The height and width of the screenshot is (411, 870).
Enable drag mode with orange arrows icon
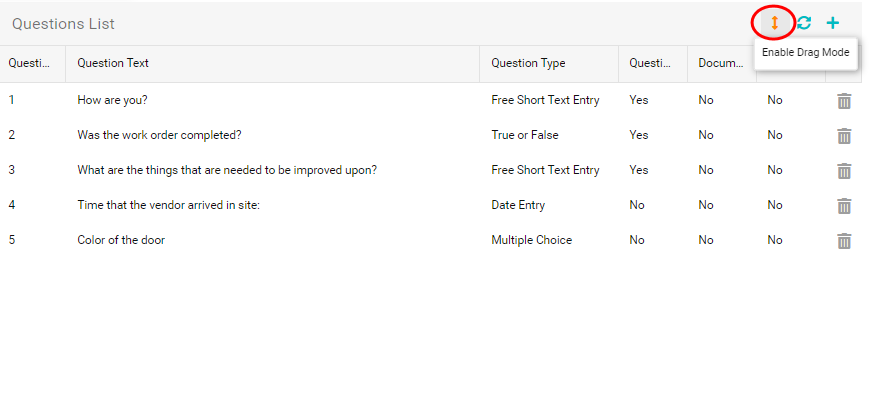coord(775,23)
